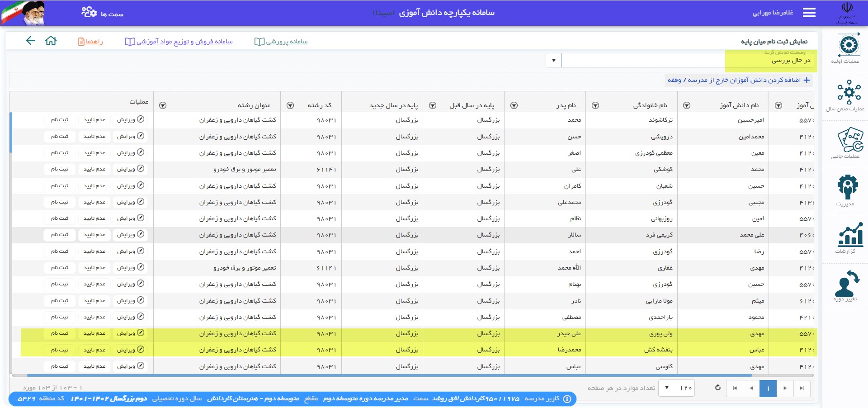Open راهنما help link

point(90,42)
